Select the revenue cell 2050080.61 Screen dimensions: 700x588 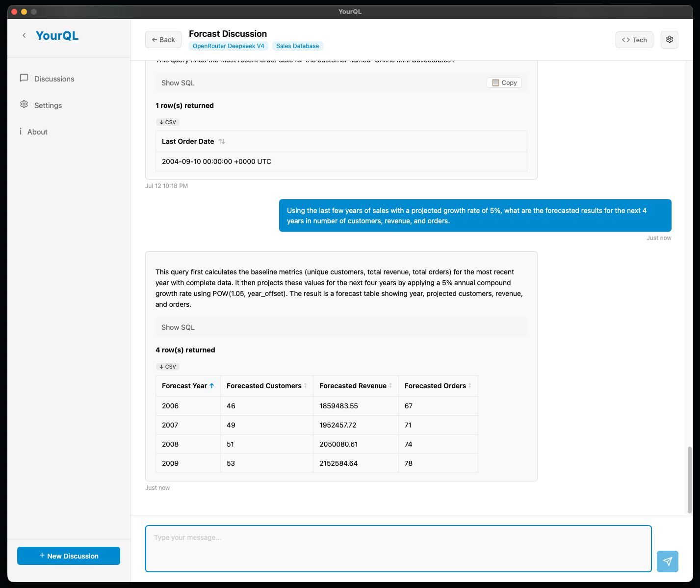tap(356, 444)
